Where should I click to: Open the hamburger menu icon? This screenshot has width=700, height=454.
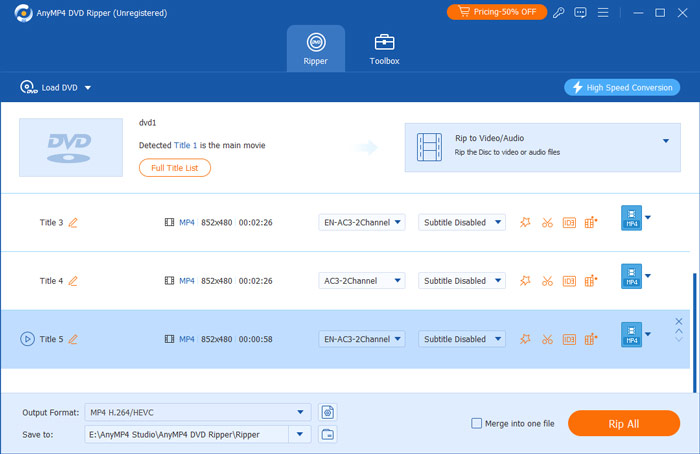point(603,12)
